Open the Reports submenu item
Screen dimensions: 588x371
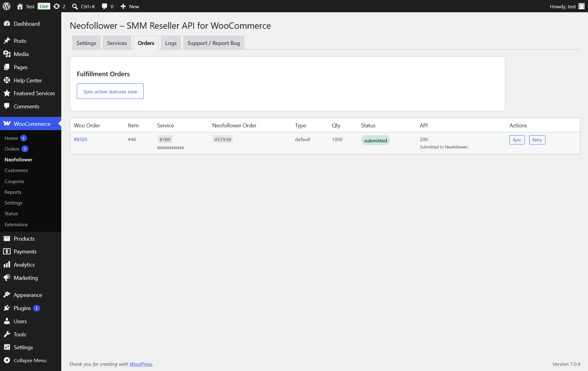pyautogui.click(x=13, y=192)
